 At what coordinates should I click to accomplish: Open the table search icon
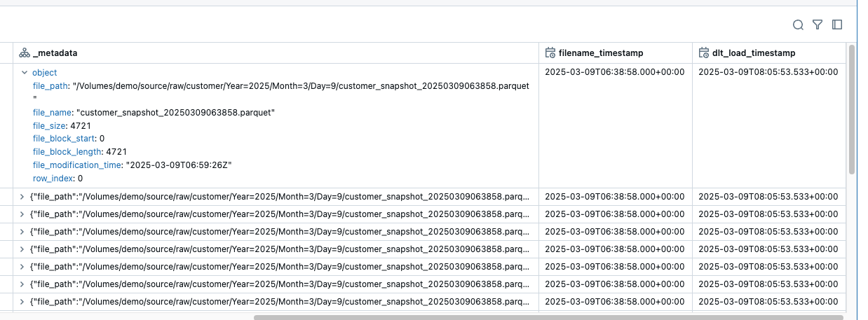point(798,25)
